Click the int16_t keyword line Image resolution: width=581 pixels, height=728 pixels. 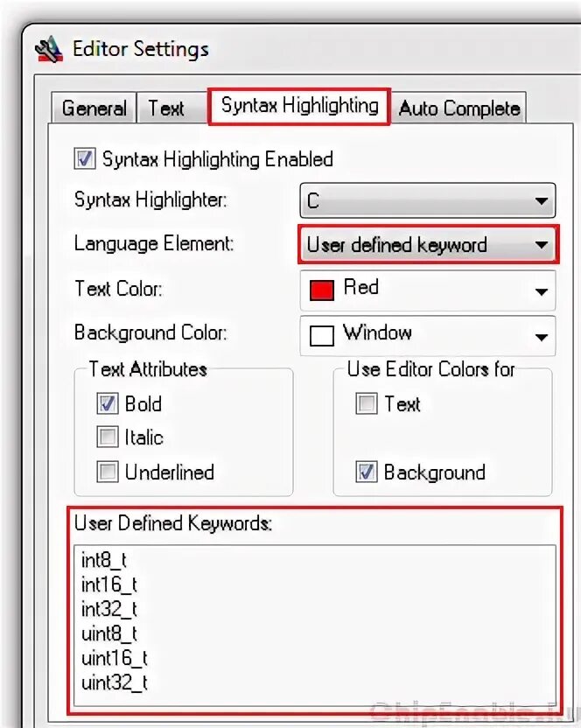pyautogui.click(x=109, y=584)
